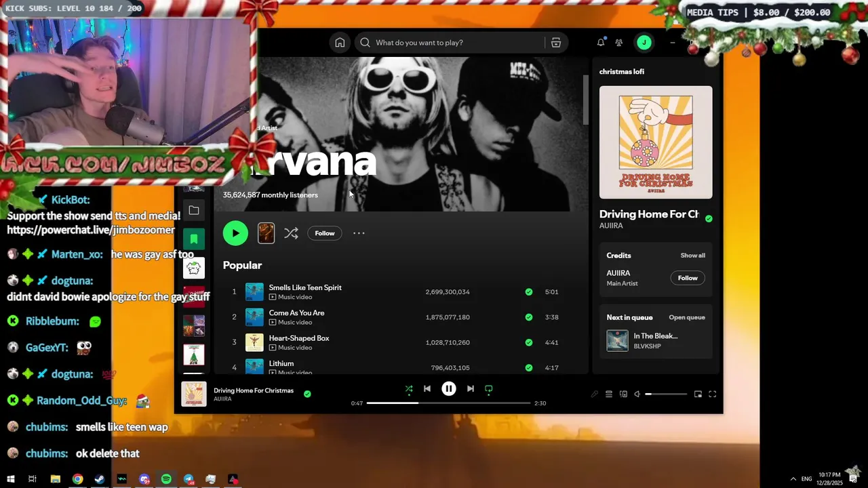Open the miniplayer icon

point(698,394)
